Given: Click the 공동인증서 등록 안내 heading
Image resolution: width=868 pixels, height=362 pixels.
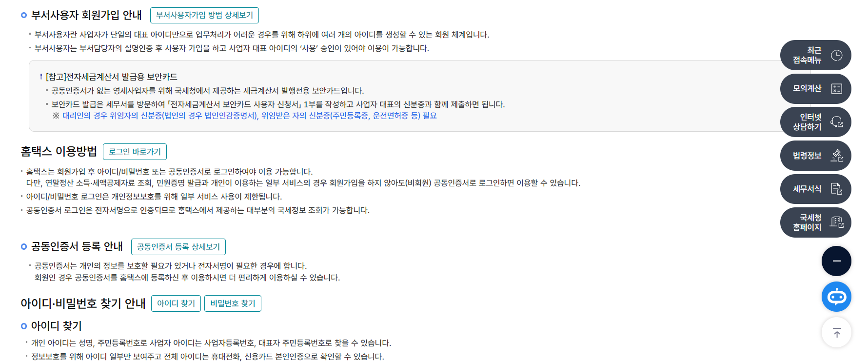Looking at the screenshot, I should (77, 246).
